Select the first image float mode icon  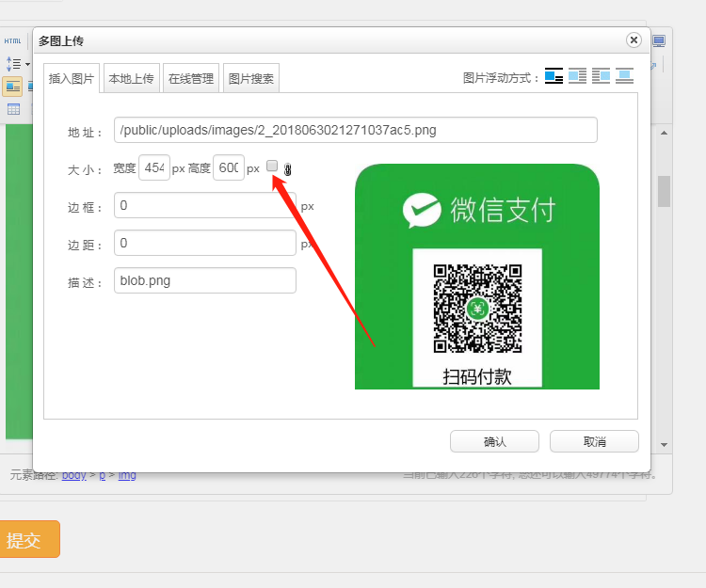point(554,76)
